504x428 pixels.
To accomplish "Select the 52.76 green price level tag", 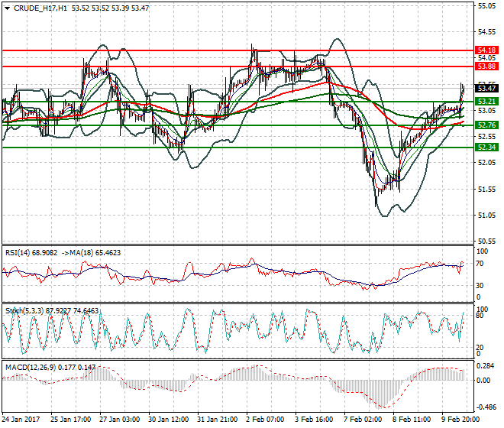I will point(486,125).
